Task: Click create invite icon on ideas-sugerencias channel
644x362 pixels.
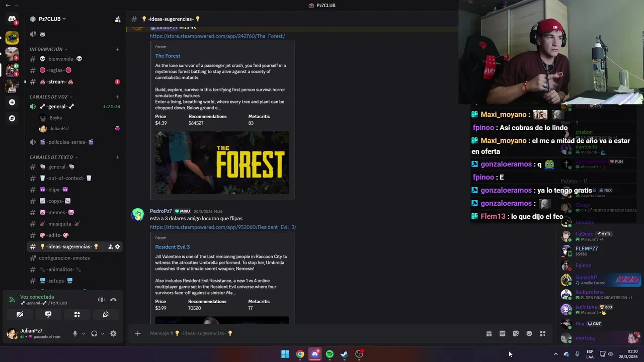Action: click(x=110, y=247)
